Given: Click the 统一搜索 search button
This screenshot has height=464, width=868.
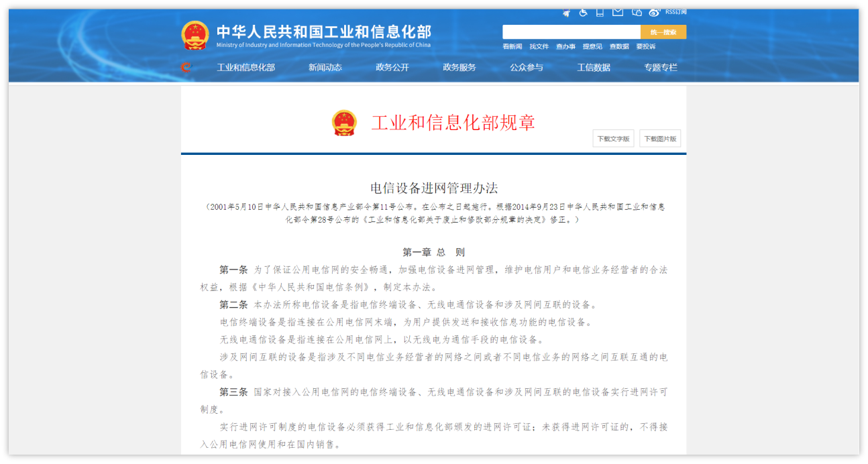Looking at the screenshot, I should tap(663, 32).
